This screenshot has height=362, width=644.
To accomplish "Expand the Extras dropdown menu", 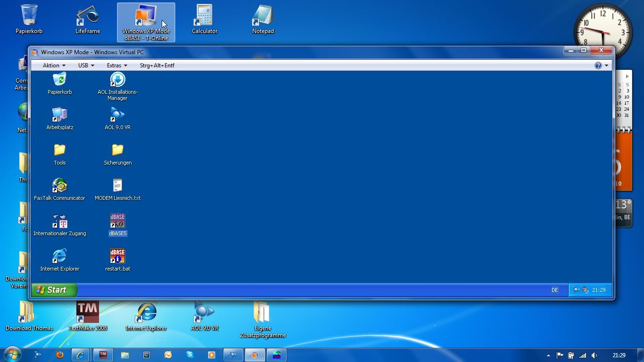I will (x=117, y=66).
